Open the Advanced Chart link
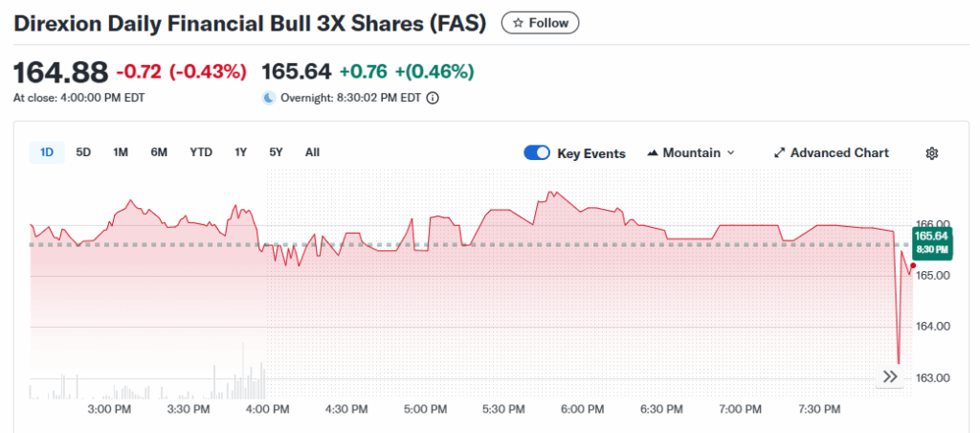980x433 pixels. 838,153
